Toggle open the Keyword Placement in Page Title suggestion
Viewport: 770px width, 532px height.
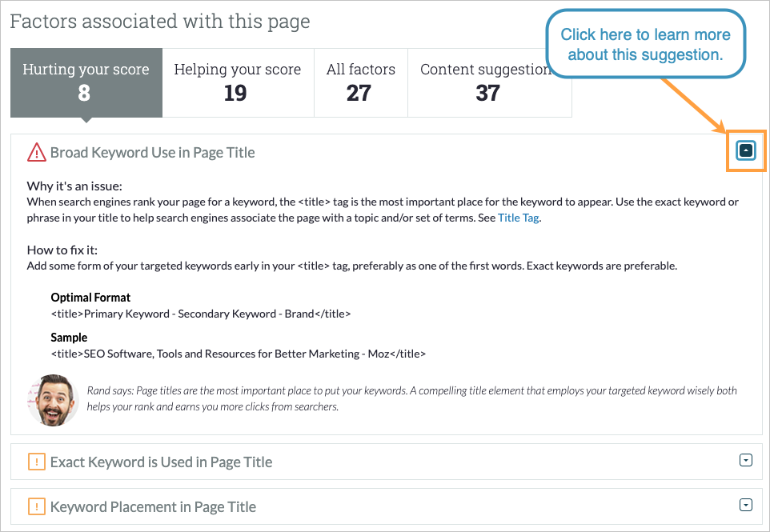tap(746, 506)
